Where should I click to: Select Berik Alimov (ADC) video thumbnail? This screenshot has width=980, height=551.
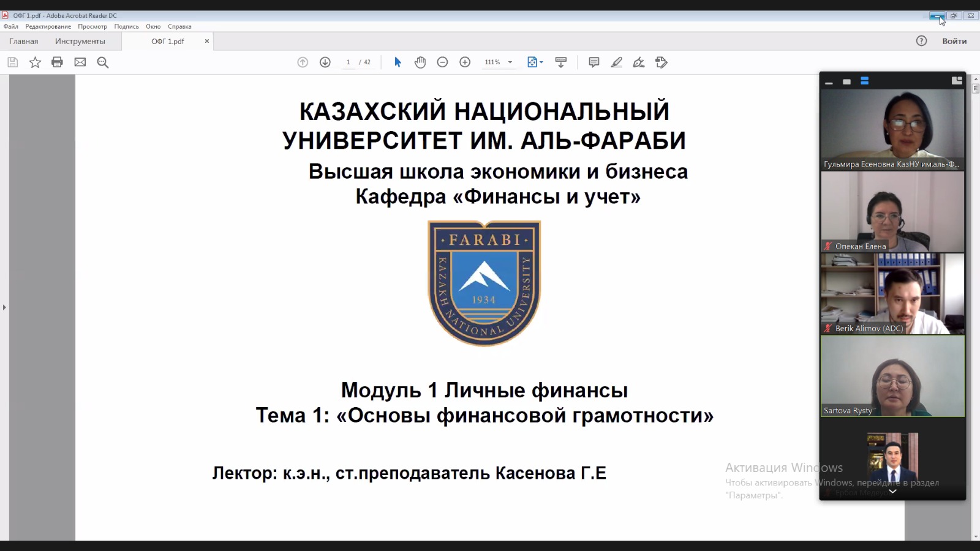(x=892, y=294)
